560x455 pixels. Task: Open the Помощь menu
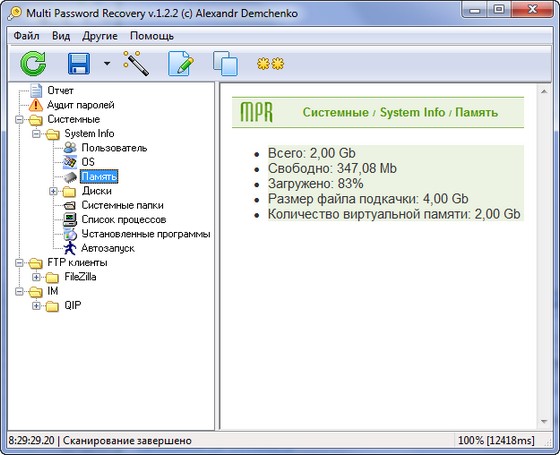[x=152, y=36]
